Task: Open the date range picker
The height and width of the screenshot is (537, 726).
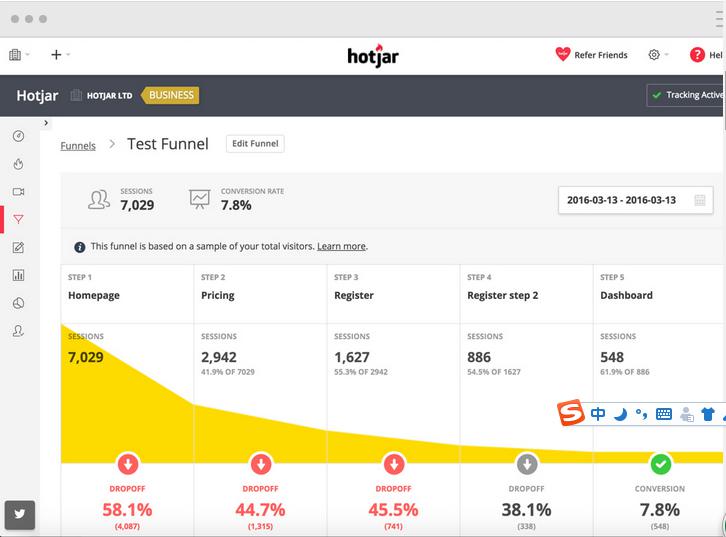Action: [x=636, y=200]
